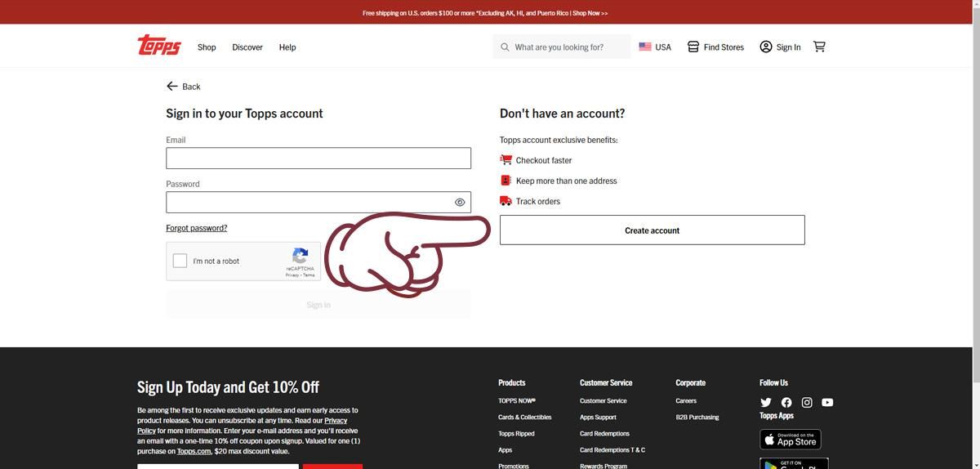Open the Rewards Program footer link
Viewport: 980px width, 469px height.
click(x=604, y=466)
